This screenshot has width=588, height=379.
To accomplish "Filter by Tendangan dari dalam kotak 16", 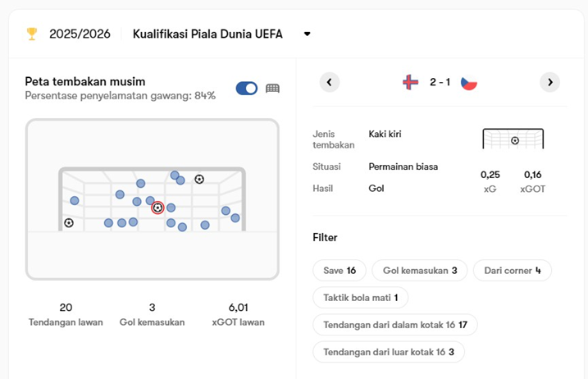I will (x=395, y=325).
